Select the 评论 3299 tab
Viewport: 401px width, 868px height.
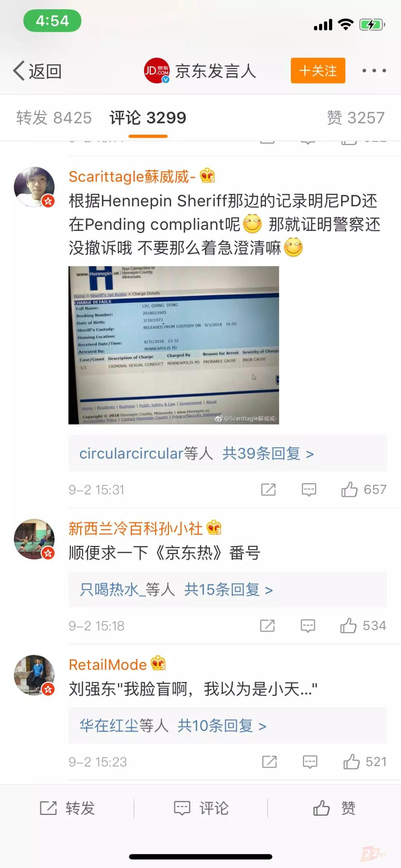[x=148, y=118]
